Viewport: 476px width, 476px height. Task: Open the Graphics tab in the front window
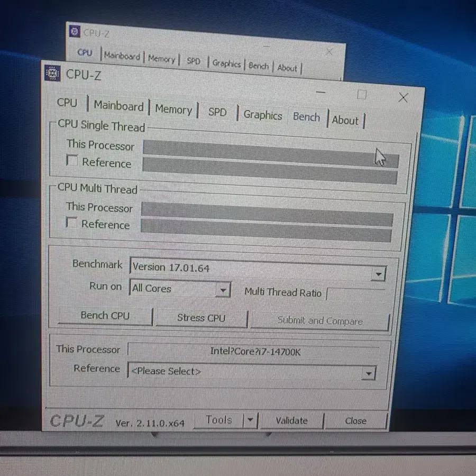pyautogui.click(x=263, y=115)
